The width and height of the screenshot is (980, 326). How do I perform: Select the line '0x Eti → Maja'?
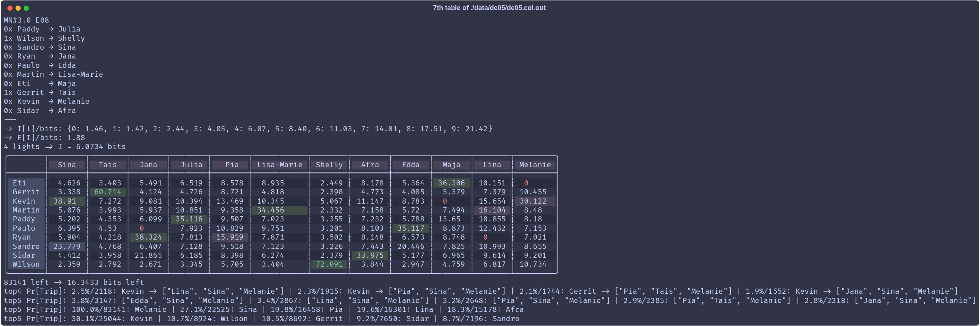40,84
